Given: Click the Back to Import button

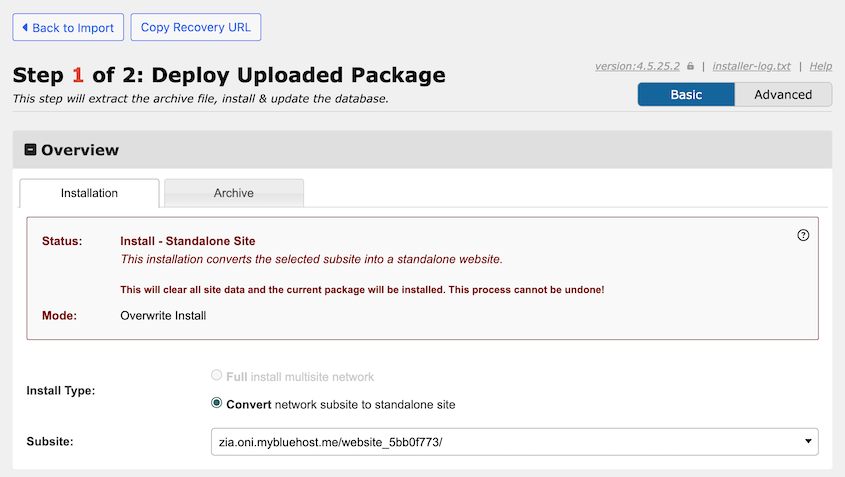Looking at the screenshot, I should click(x=68, y=27).
